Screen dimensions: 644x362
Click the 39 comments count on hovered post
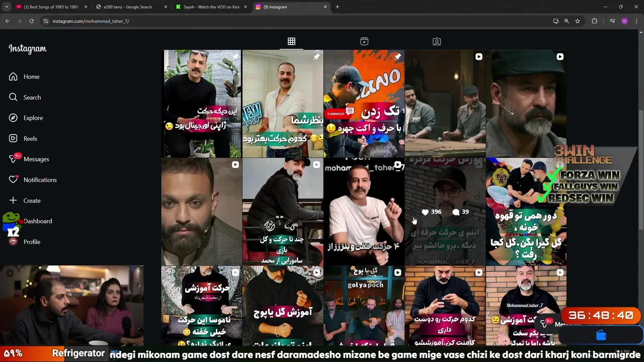pyautogui.click(x=460, y=212)
